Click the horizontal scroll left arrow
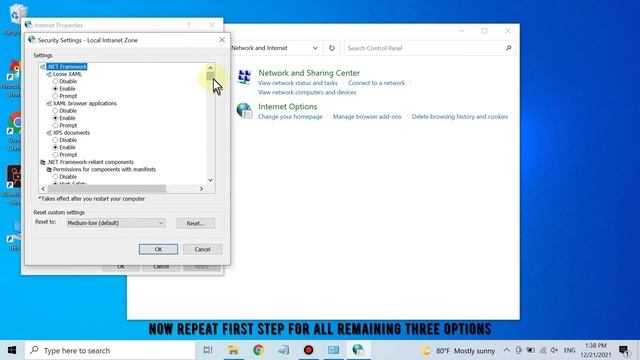Image resolution: width=640 pixels, height=360 pixels. pyautogui.click(x=43, y=189)
